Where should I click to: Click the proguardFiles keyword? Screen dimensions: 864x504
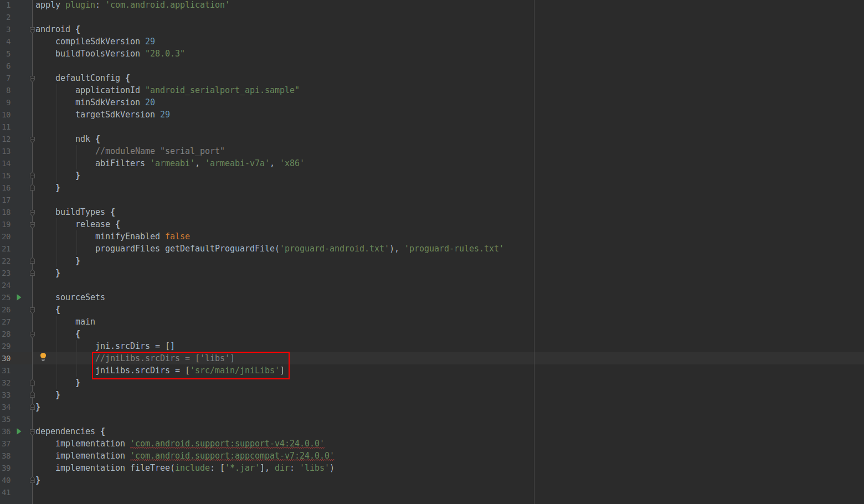coord(127,249)
